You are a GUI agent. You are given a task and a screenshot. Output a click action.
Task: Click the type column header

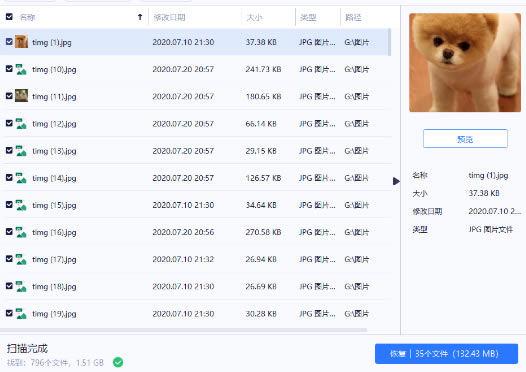(x=308, y=17)
